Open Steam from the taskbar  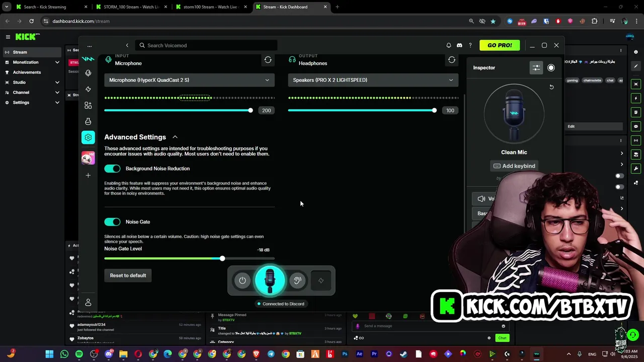(404, 354)
